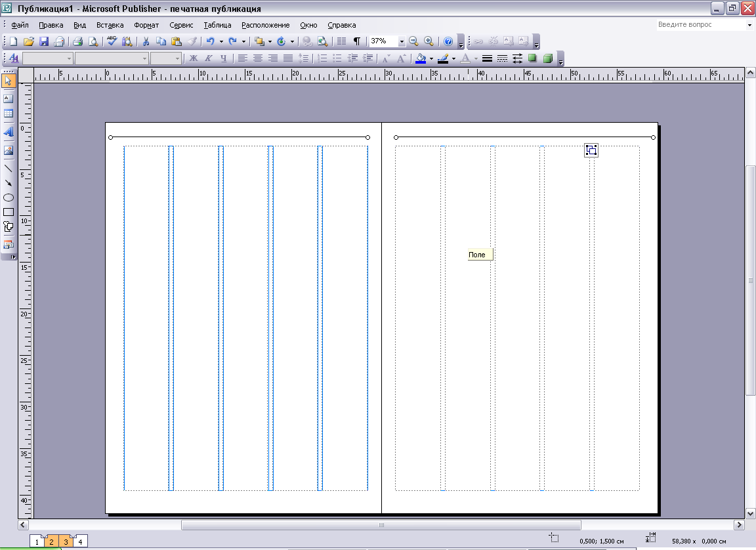Open the Таблица menu
The image size is (756, 550).
point(217,25)
